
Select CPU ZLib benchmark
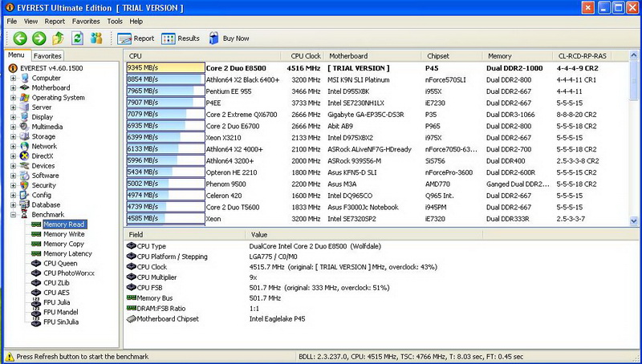point(56,283)
